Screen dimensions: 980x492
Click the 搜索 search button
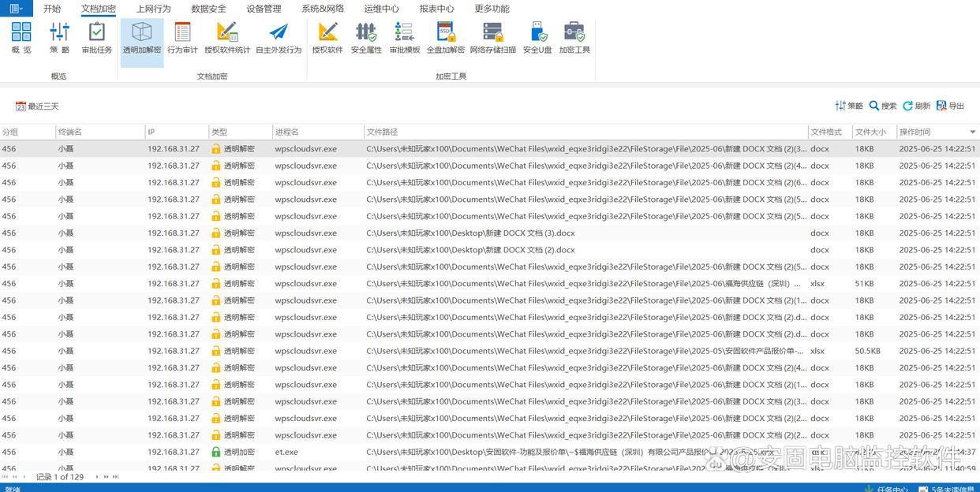tap(883, 106)
